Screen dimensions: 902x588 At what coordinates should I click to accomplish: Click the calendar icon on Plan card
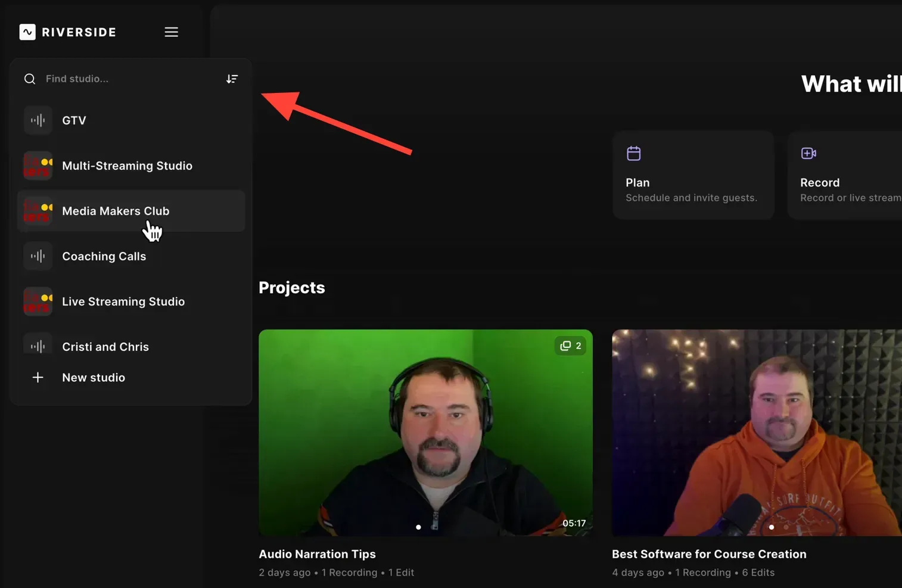coord(634,153)
